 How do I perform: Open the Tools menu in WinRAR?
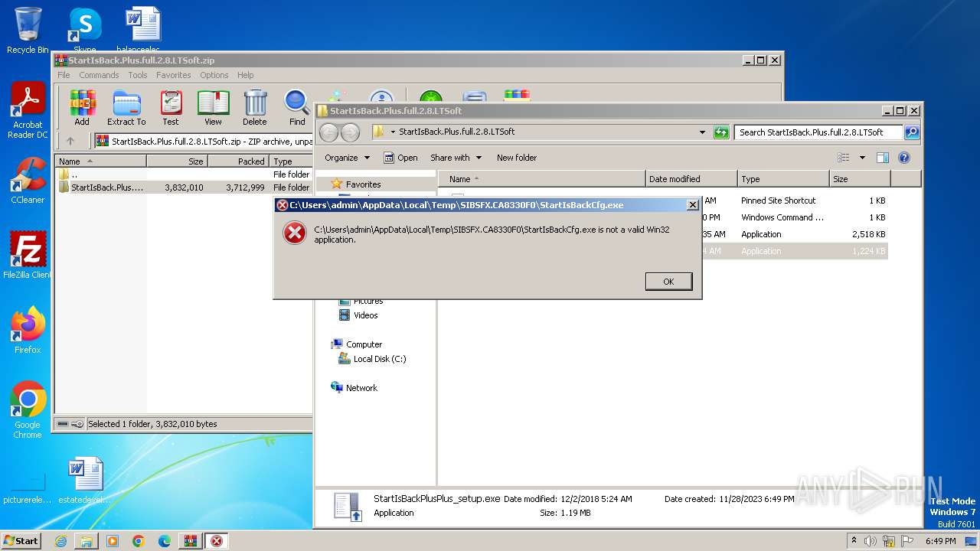coord(138,75)
